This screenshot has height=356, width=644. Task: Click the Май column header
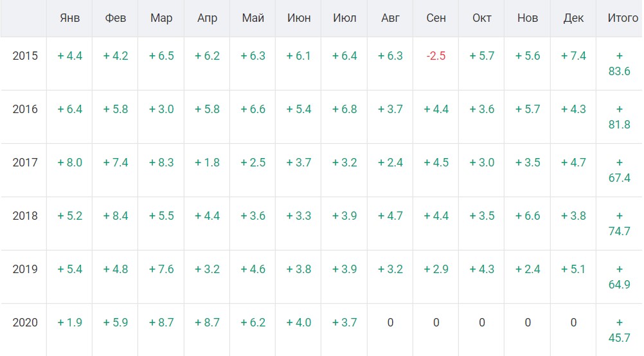click(253, 18)
